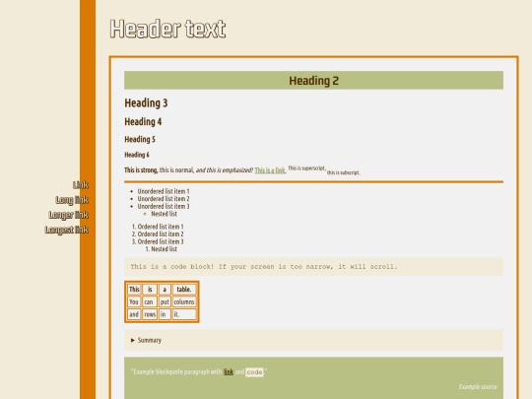Click the 'put' table cell
This screenshot has width=532, height=399.
(165, 302)
